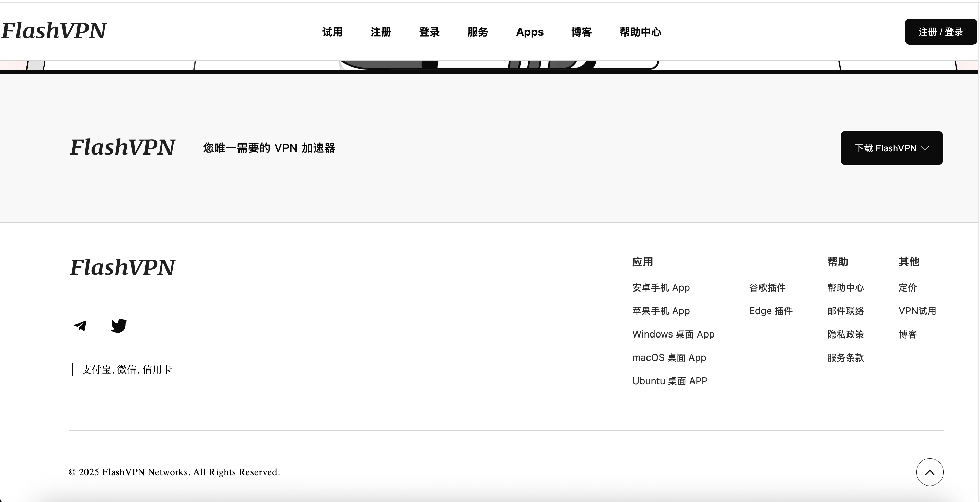Open the 苹果手机 App link

coord(661,311)
